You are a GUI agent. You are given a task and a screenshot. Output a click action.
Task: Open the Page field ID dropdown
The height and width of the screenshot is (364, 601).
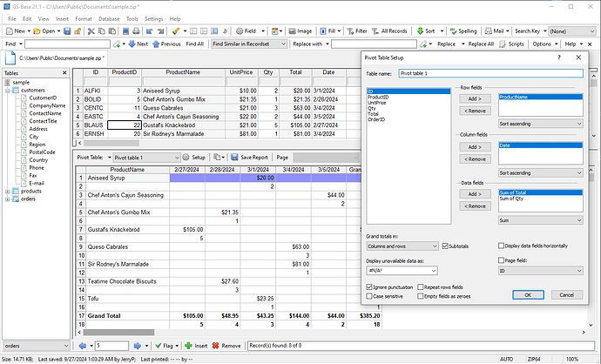(x=541, y=271)
